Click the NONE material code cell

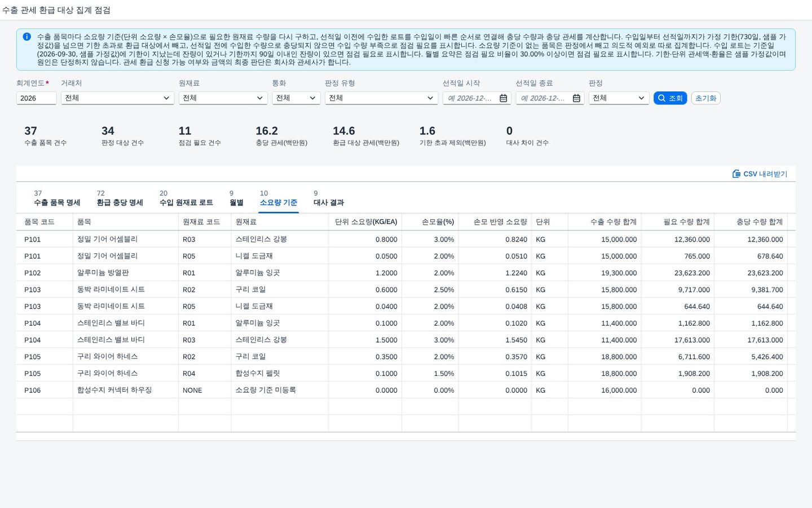click(205, 390)
